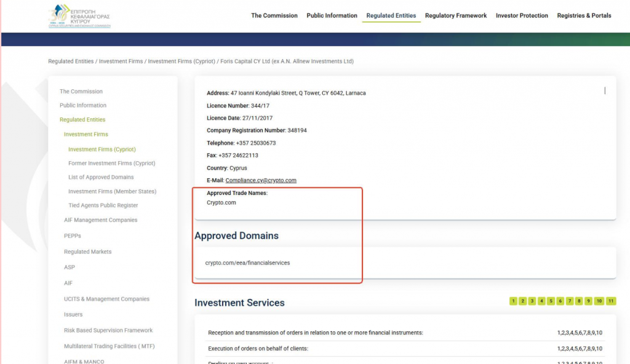
Task: Select Public Information in the sidebar
Action: pyautogui.click(x=83, y=105)
